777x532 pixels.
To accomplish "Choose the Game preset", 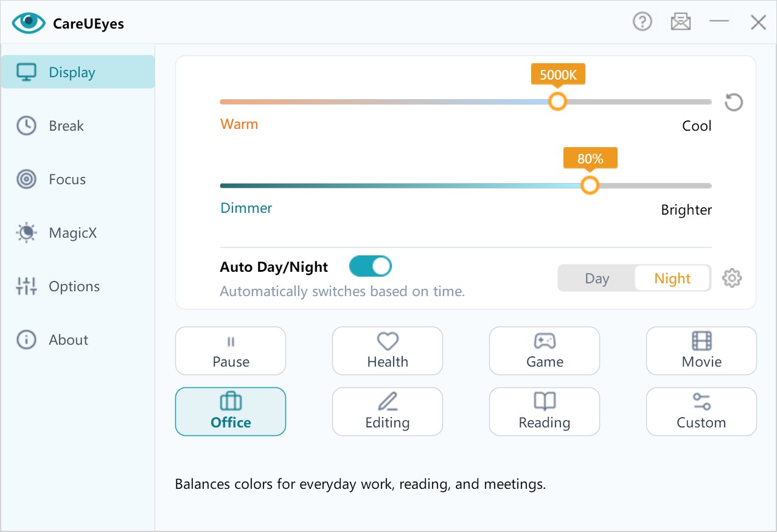I will [545, 351].
